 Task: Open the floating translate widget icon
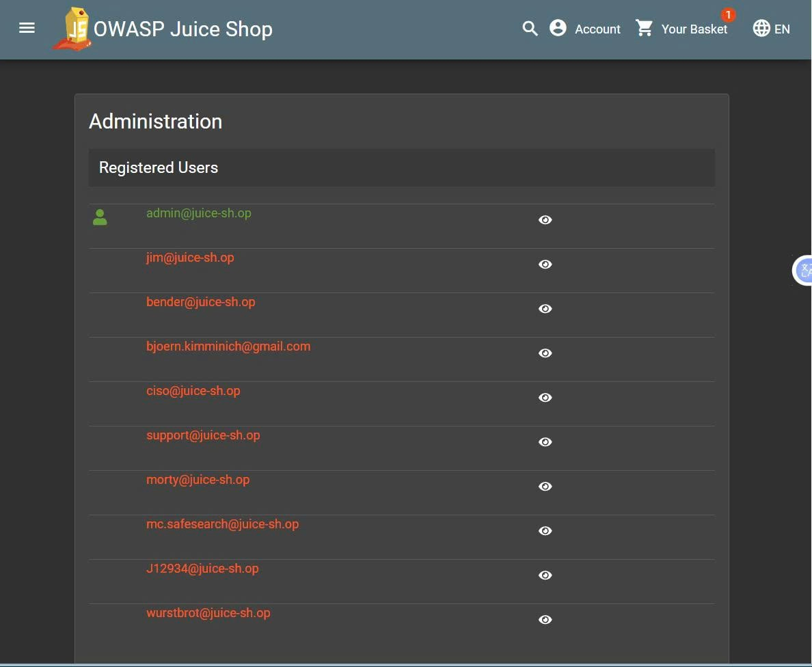coord(804,271)
